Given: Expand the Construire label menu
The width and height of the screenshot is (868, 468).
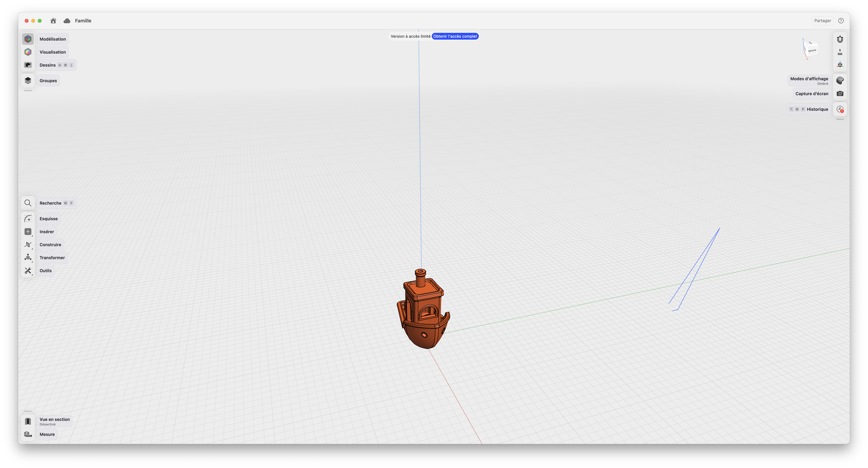Looking at the screenshot, I should point(50,245).
